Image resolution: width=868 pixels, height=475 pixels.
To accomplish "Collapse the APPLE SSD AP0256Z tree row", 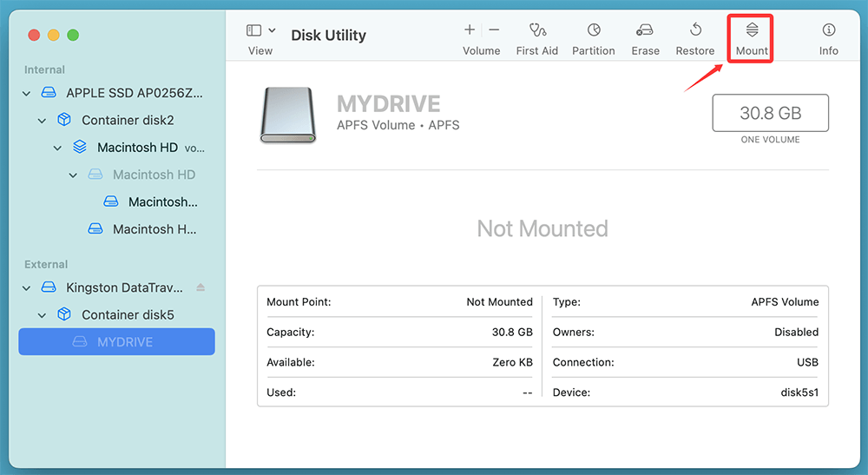I will (x=27, y=94).
